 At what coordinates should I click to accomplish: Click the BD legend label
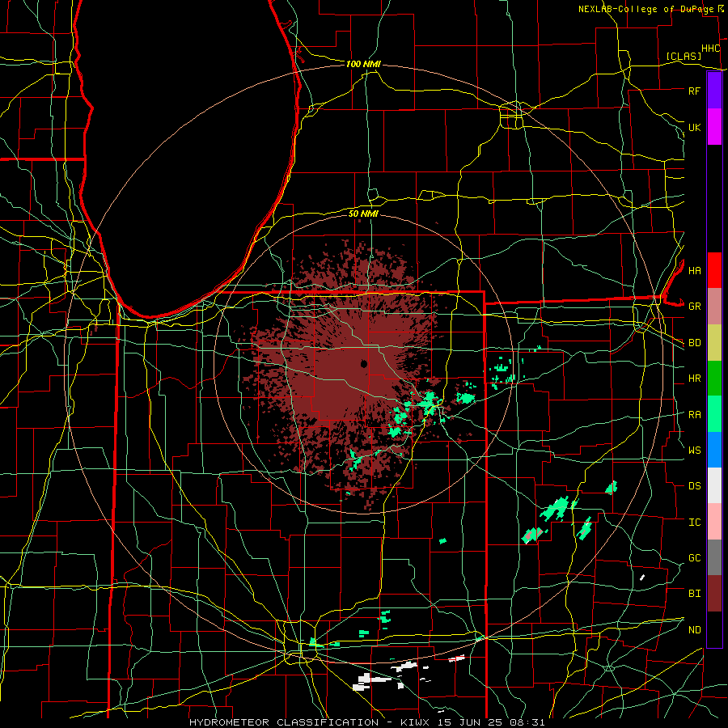[694, 343]
